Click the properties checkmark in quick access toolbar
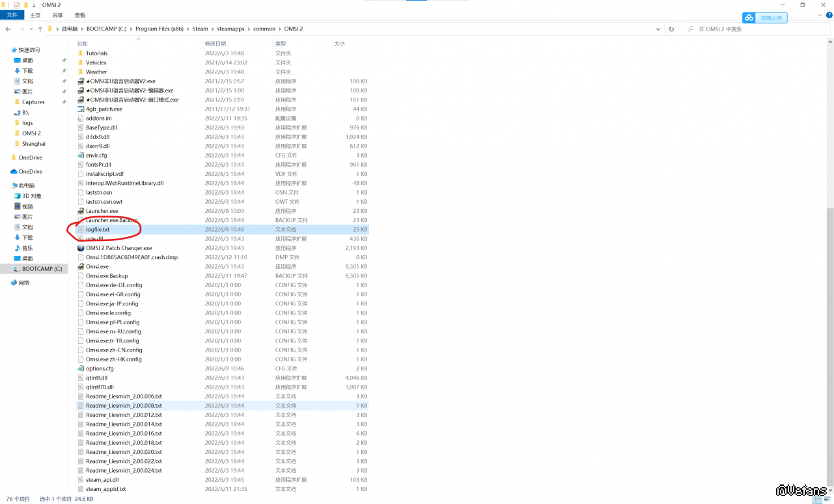 point(17,5)
